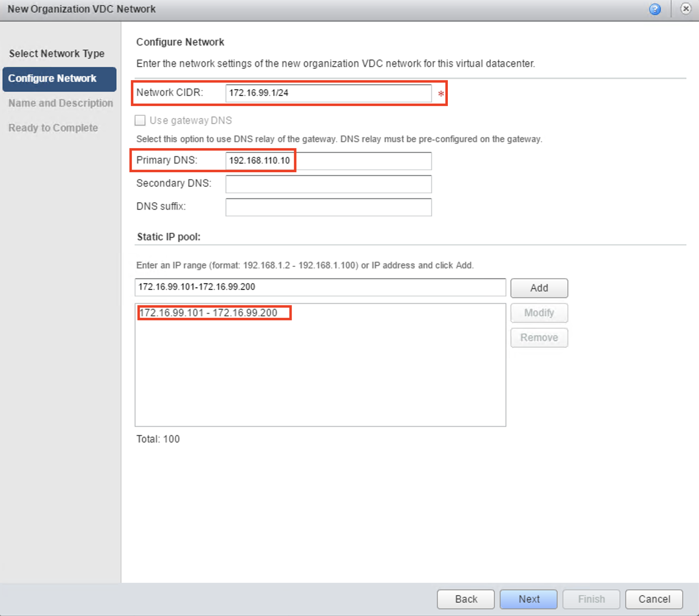Select the Configure Network step
Screen dimensions: 699x616
tap(59, 79)
